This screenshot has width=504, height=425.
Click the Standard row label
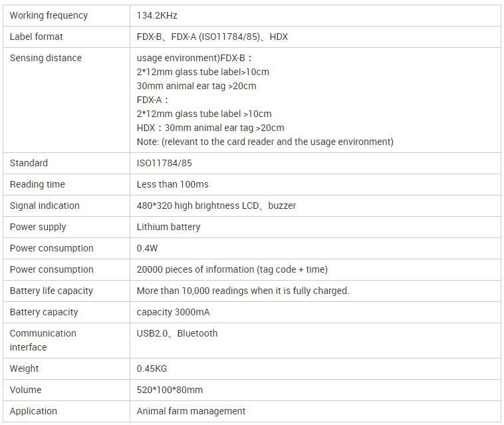29,163
